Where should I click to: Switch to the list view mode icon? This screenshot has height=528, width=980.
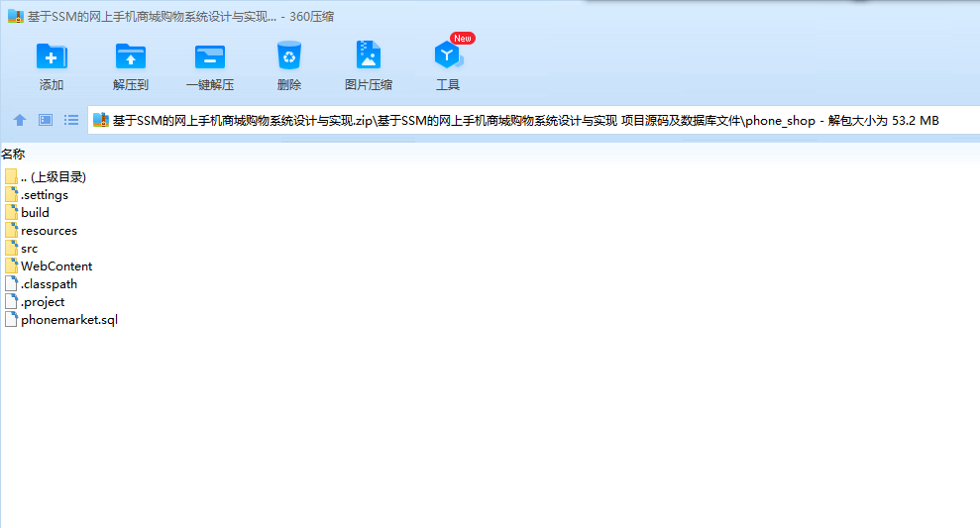pos(71,120)
